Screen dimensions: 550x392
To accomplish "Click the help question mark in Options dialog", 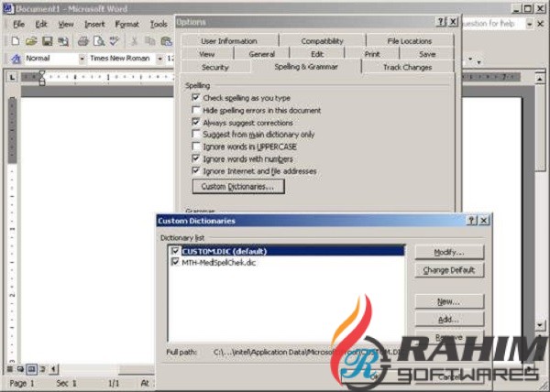I will 441,22.
